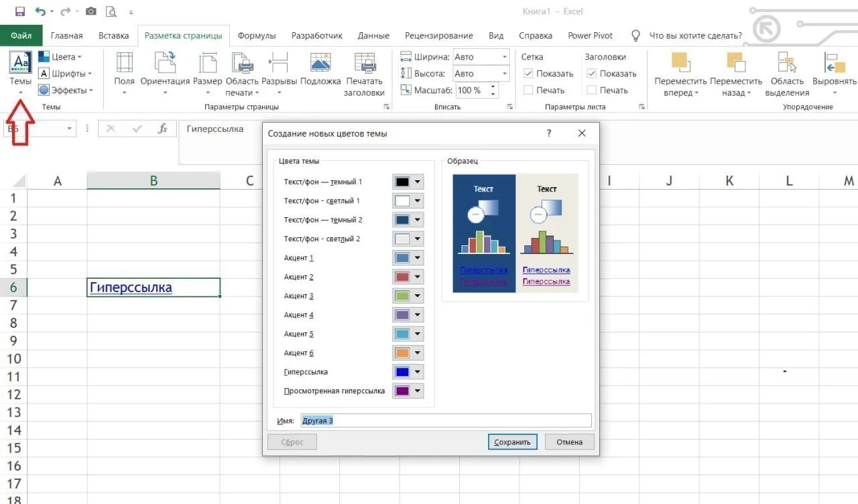
Task: Pick the Акцент 6 orange color swatch
Action: (402, 353)
